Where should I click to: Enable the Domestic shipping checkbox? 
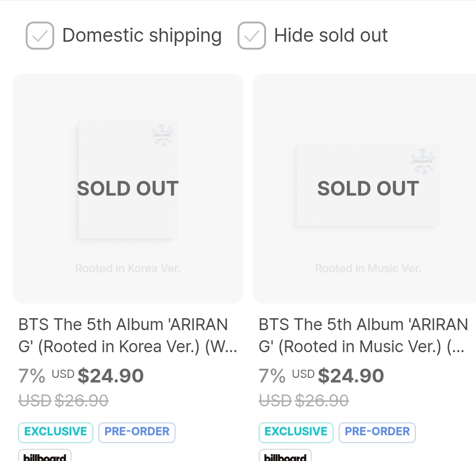point(40,35)
